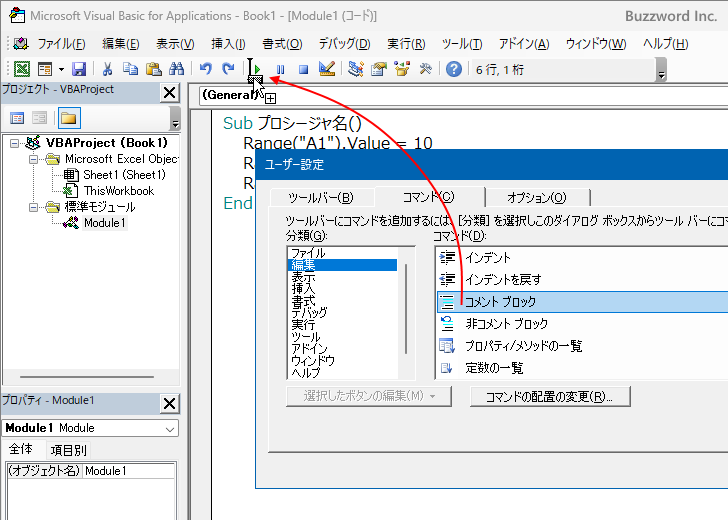Select 定数の一覧 command

[582, 368]
